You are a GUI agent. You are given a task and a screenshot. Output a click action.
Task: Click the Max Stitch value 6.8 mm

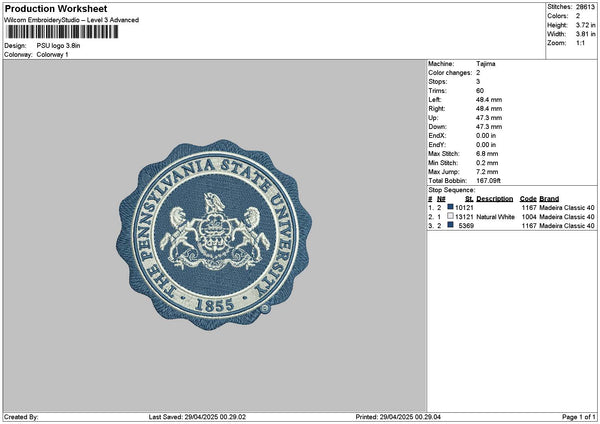tap(487, 154)
